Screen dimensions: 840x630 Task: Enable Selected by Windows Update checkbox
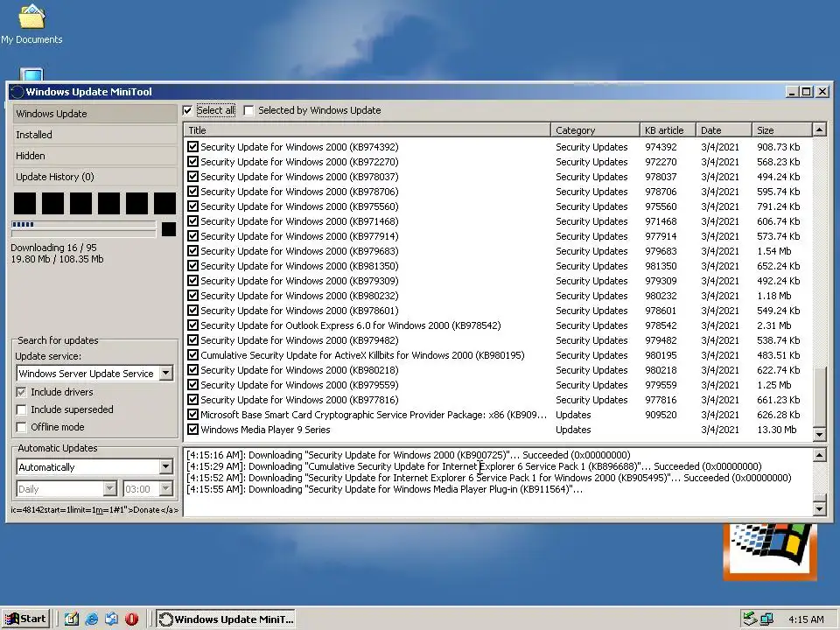248,111
